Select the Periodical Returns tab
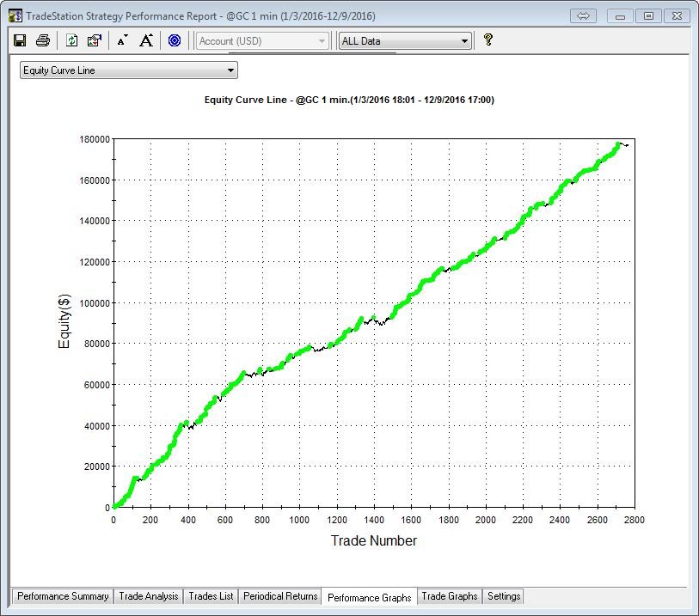Screen dimensions: 699x616 [280, 596]
